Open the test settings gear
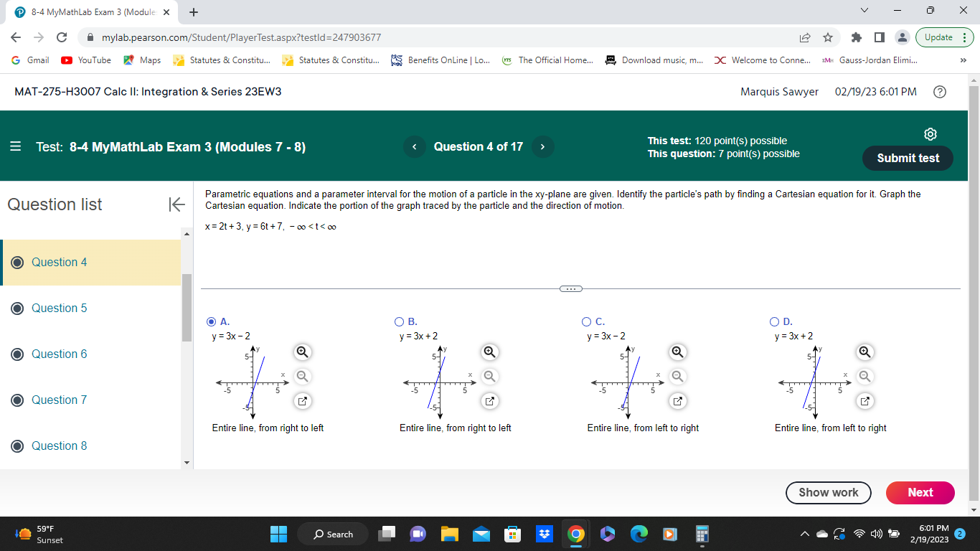Viewport: 980px width, 551px height. [x=930, y=134]
